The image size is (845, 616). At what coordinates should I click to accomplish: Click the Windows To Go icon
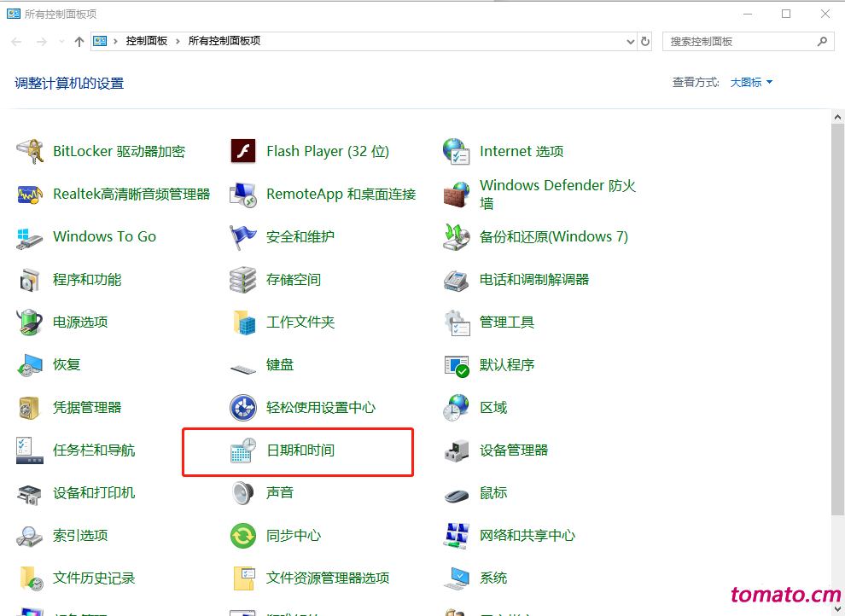click(30, 237)
